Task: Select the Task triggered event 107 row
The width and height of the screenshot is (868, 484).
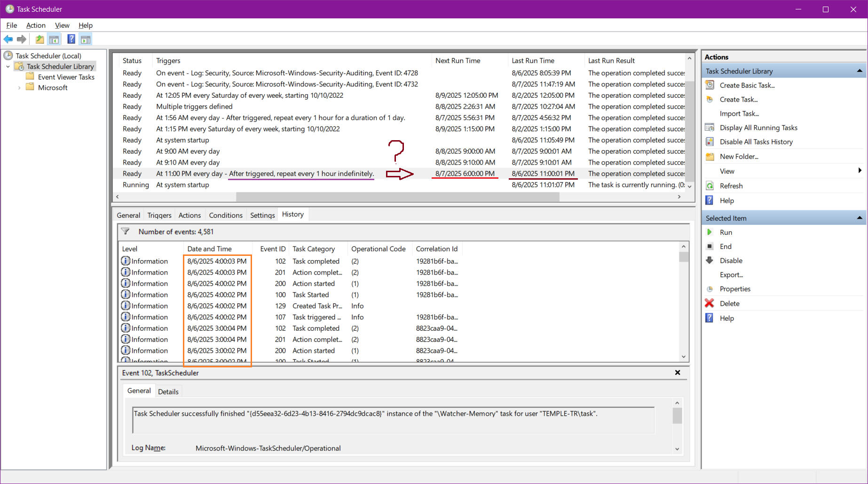Action: pyautogui.click(x=399, y=317)
